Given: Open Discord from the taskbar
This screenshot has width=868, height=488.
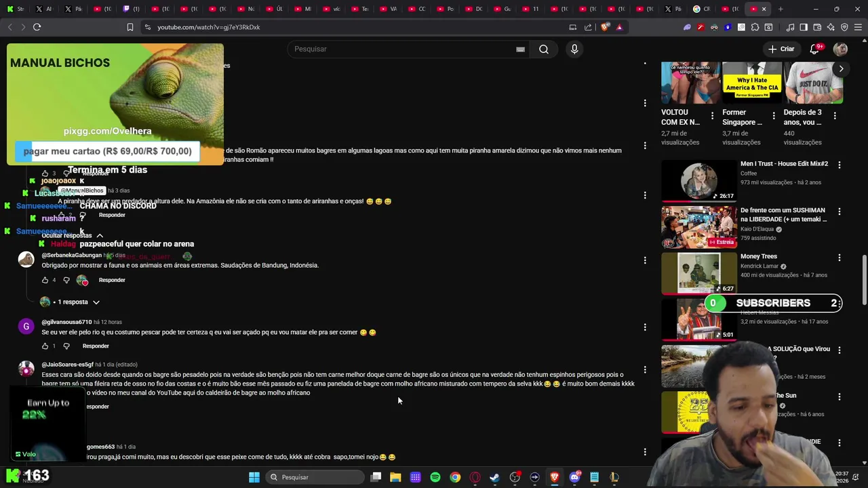Looking at the screenshot, I should [x=574, y=477].
